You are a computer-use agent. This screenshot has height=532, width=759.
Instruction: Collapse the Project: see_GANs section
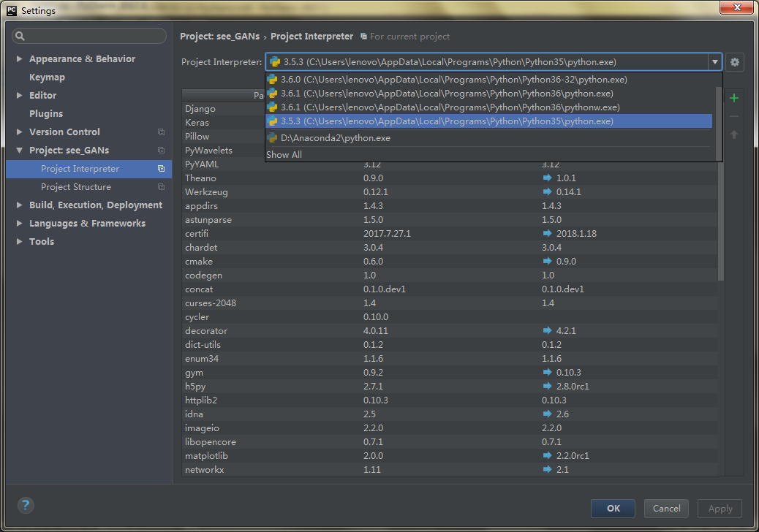click(x=19, y=151)
